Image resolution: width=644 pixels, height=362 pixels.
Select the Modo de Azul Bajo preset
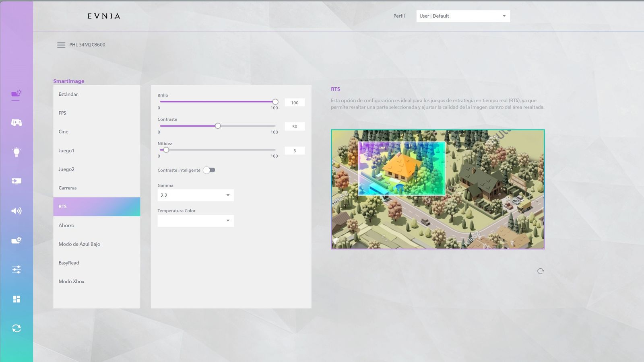coord(79,244)
